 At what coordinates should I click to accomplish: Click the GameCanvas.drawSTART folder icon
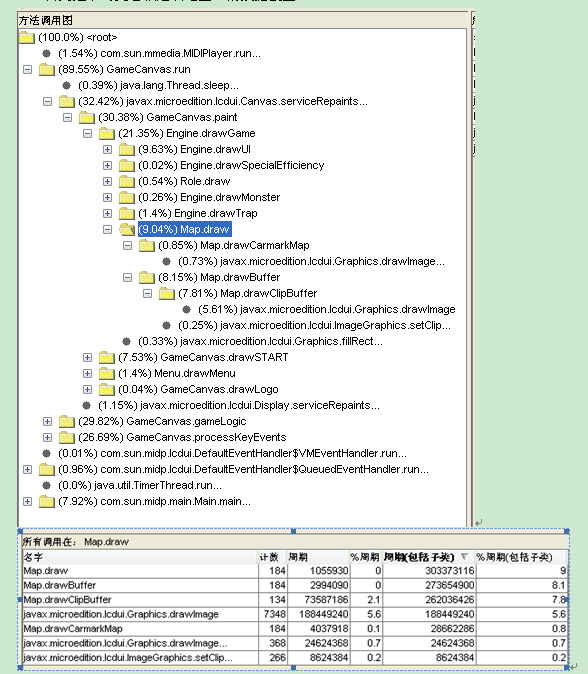(x=107, y=357)
